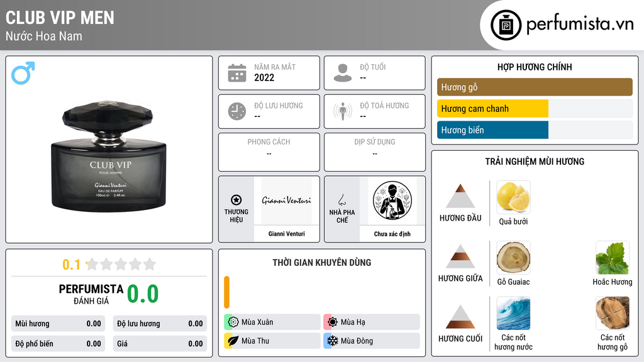The height and width of the screenshot is (362, 644).
Task: Click the perfumista.vn perfume bottle logo
Action: pos(506,25)
